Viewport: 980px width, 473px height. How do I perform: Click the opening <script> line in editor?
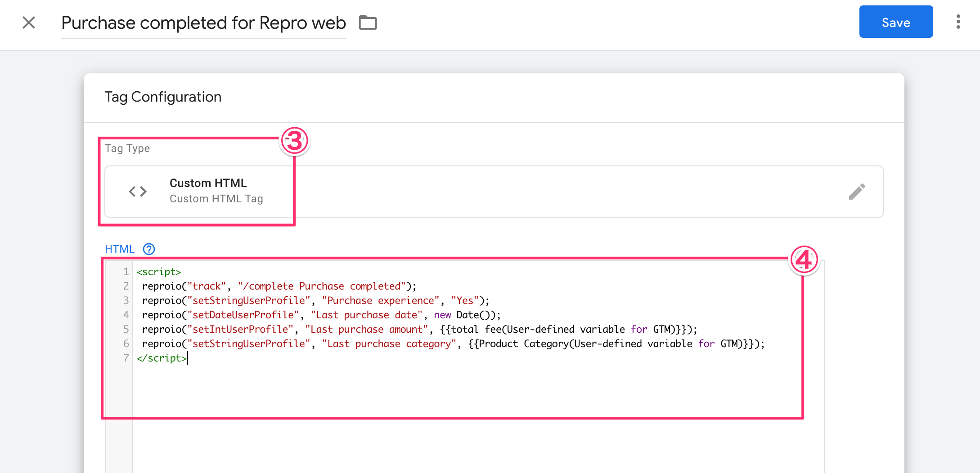pos(159,272)
